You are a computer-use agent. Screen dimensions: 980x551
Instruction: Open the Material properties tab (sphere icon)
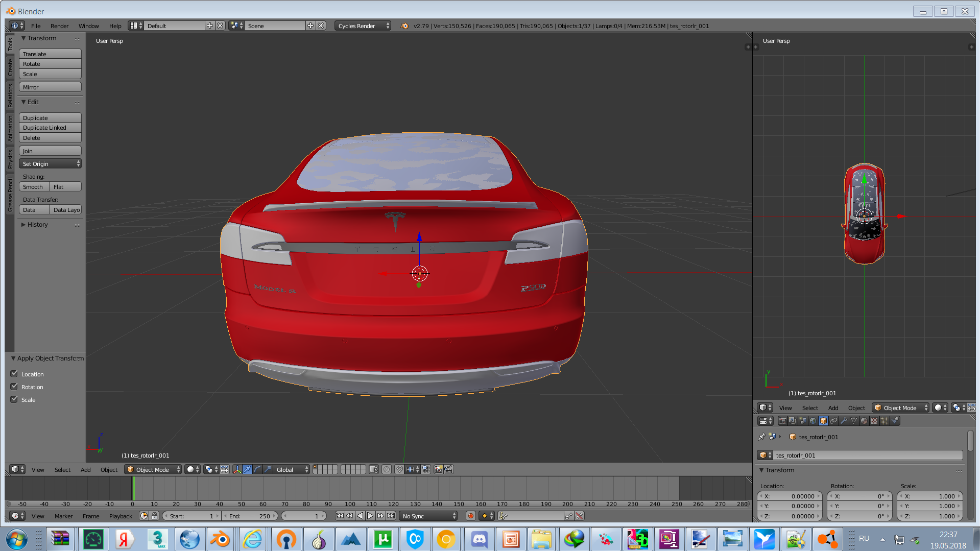(864, 421)
